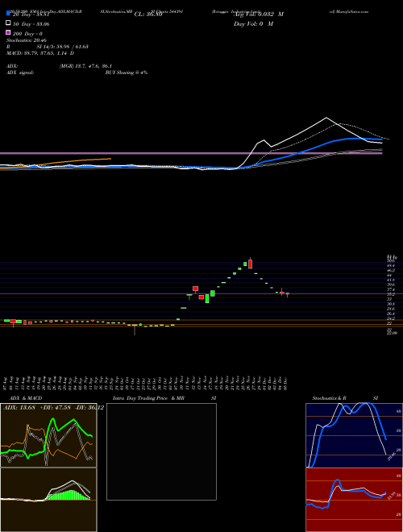The width and height of the screenshot is (403, 532).
Task: Open the red RSI chart panel
Action: click(354, 500)
